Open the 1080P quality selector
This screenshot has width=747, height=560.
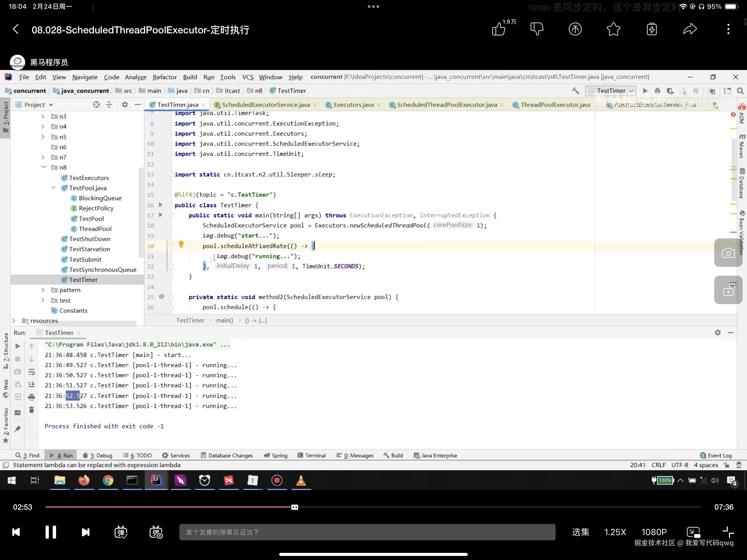coord(654,532)
